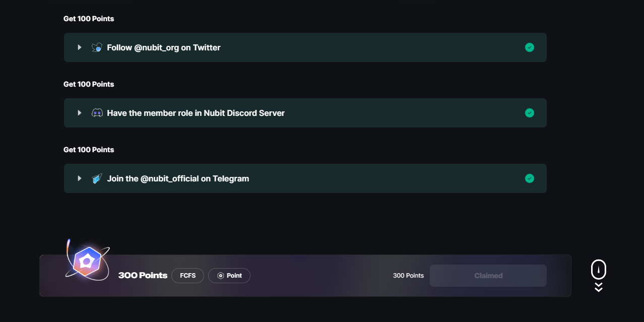The height and width of the screenshot is (322, 644).
Task: Expand the Nubit Discord Server member role task
Action: click(x=80, y=113)
